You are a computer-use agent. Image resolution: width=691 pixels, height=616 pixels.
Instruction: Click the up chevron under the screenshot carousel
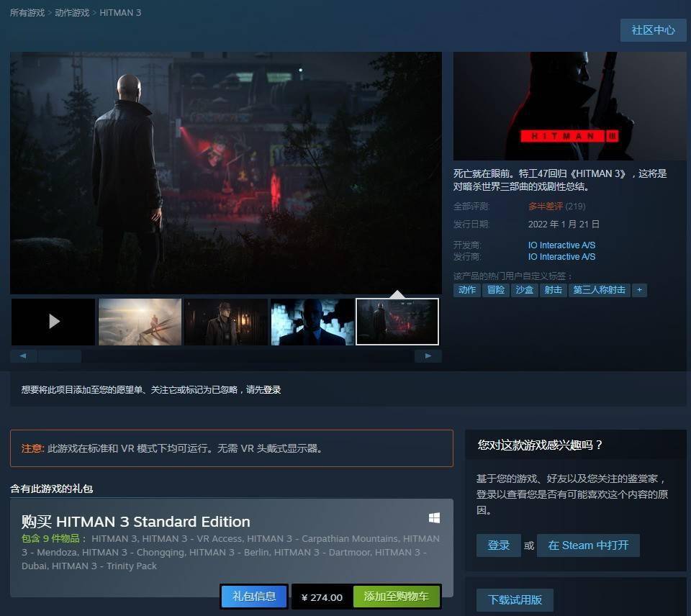point(397,294)
